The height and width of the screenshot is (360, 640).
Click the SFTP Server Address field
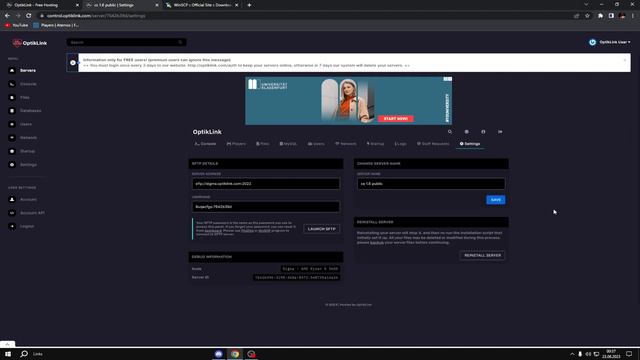pos(266,184)
